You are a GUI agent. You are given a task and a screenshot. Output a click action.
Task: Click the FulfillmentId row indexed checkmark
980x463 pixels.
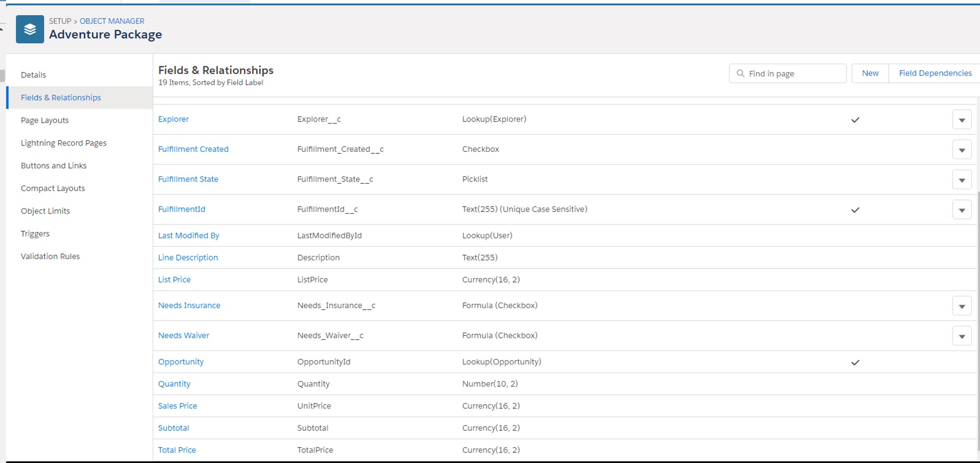855,210
